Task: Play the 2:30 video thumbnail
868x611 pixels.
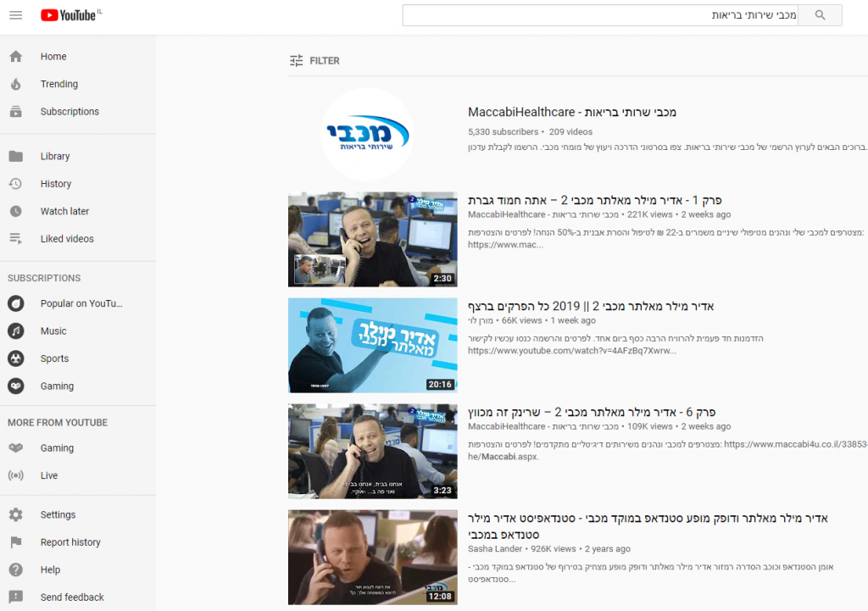Action: 373,239
